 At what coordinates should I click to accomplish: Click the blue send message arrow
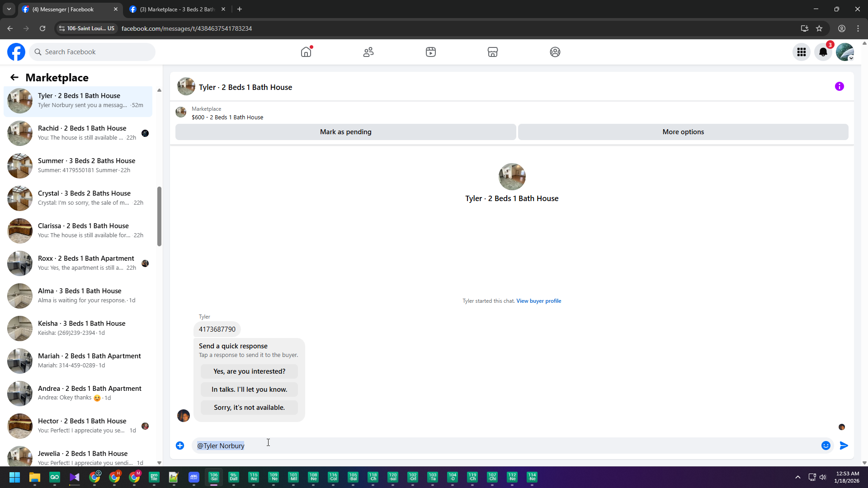844,446
